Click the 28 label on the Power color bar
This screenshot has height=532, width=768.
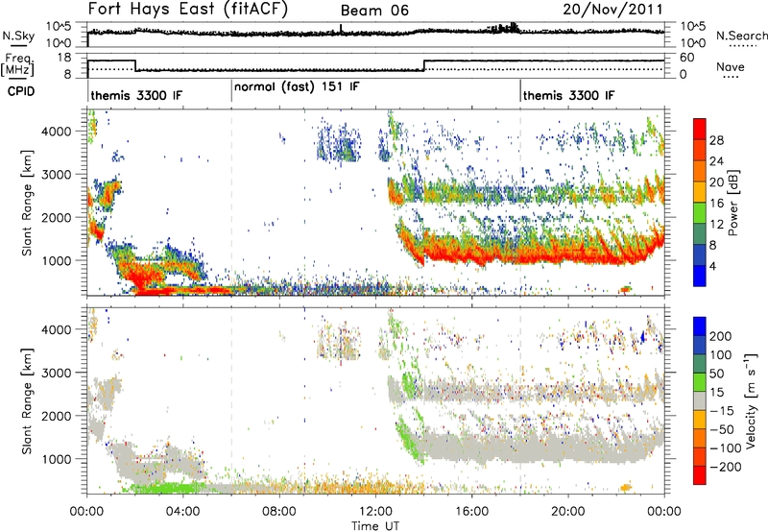[716, 140]
